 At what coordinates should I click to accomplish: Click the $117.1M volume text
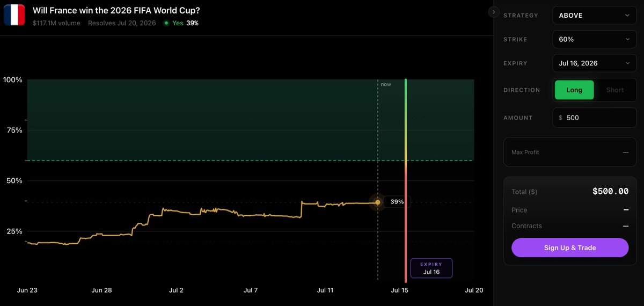tap(56, 23)
